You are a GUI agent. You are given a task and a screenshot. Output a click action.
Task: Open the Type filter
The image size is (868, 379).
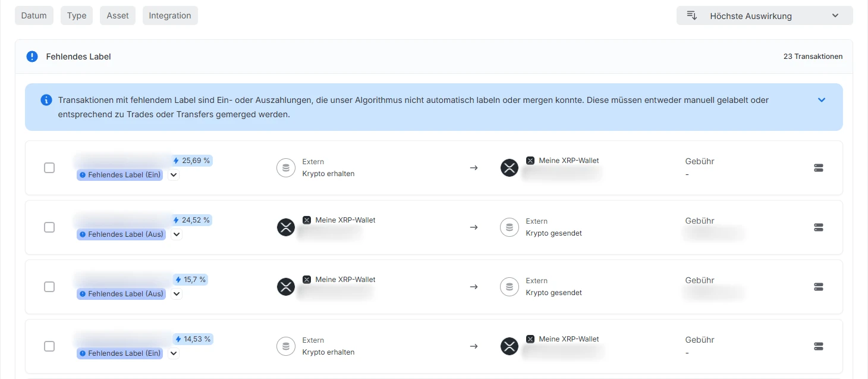[x=77, y=15]
